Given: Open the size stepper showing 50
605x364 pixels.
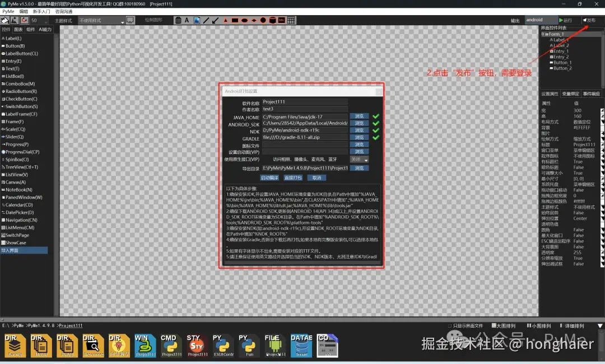Looking at the screenshot, I should tap(39, 20).
